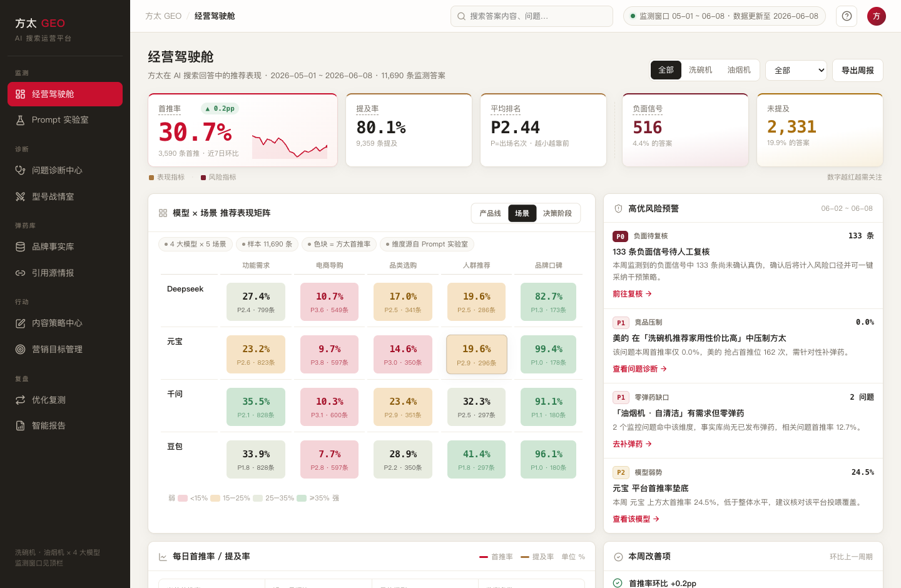Click 豆包 品类选购 cell 28.9%
This screenshot has width=901, height=588.
(403, 460)
